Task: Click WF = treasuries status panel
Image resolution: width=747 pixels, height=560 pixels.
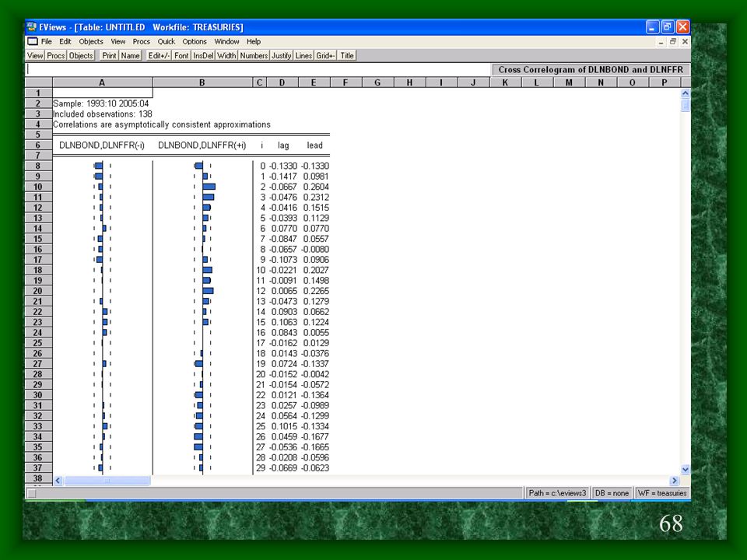Action: tap(661, 493)
